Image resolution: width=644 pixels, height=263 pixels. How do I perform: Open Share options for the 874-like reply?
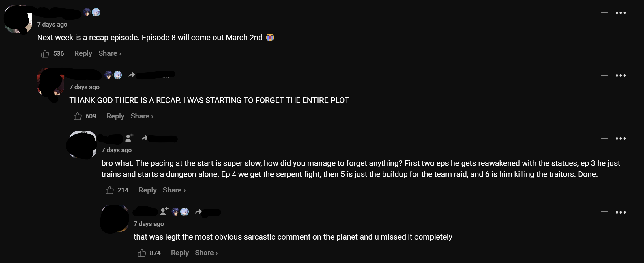pyautogui.click(x=205, y=253)
